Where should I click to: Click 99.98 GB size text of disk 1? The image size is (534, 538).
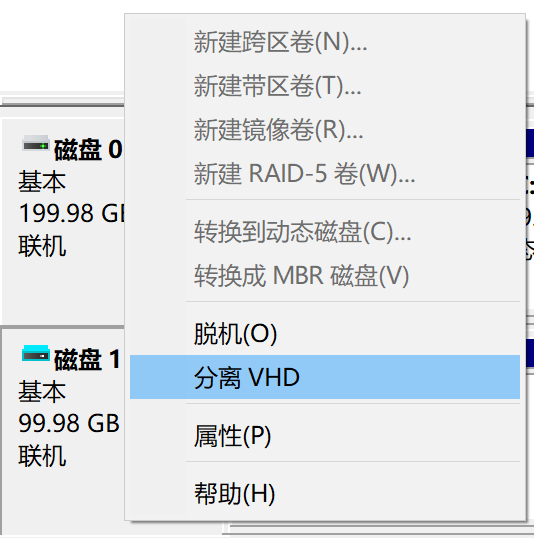pos(69,423)
